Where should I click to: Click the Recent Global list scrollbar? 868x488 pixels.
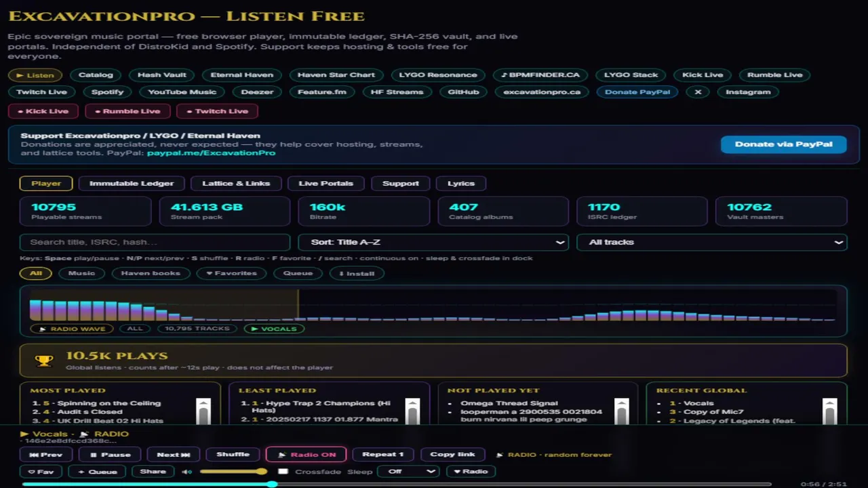point(829,411)
